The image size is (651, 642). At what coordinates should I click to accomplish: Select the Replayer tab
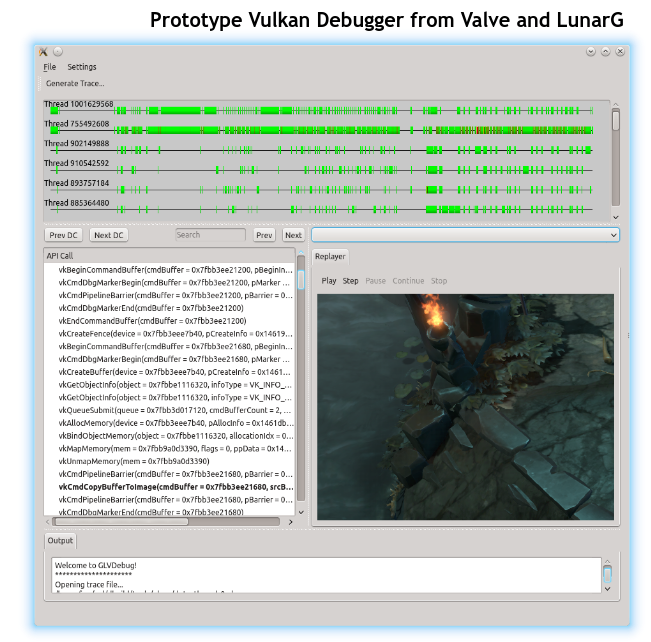(330, 257)
